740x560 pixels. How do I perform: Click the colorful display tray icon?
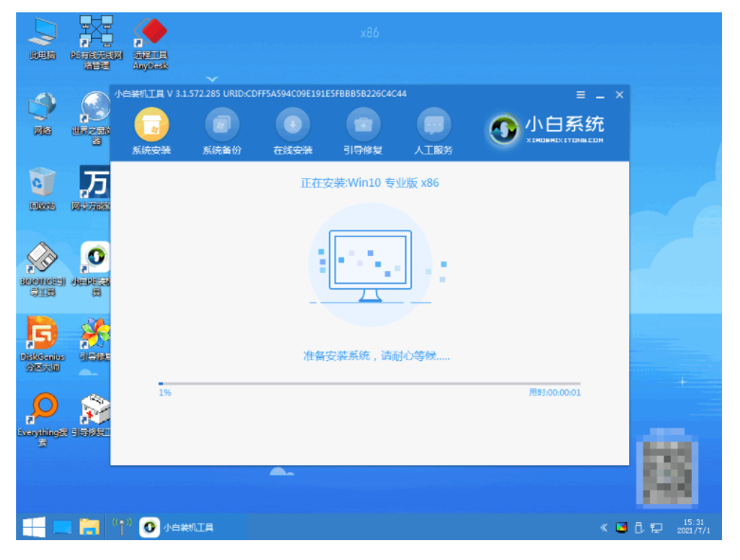point(622,528)
